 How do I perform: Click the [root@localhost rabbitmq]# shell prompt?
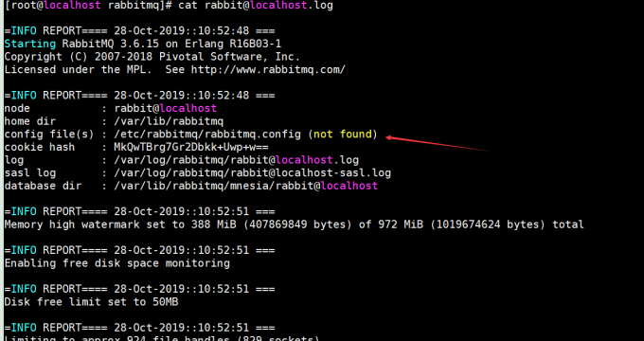pyautogui.click(x=88, y=6)
